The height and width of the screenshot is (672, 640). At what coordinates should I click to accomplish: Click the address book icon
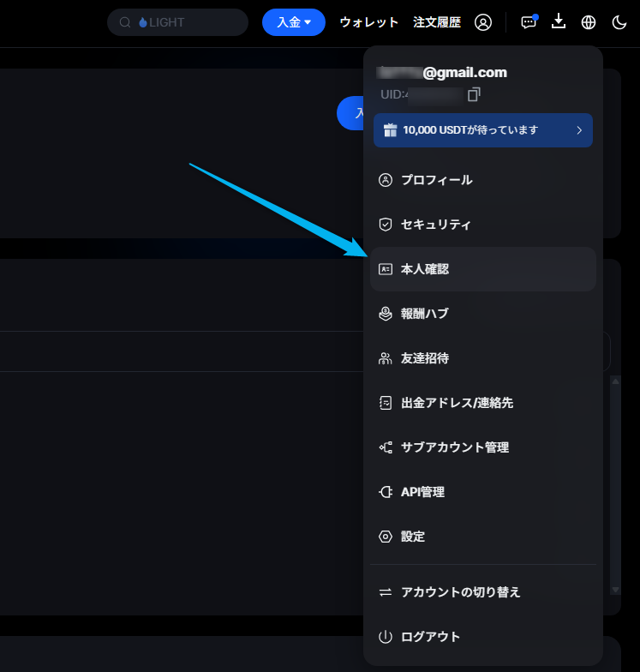[x=386, y=403]
